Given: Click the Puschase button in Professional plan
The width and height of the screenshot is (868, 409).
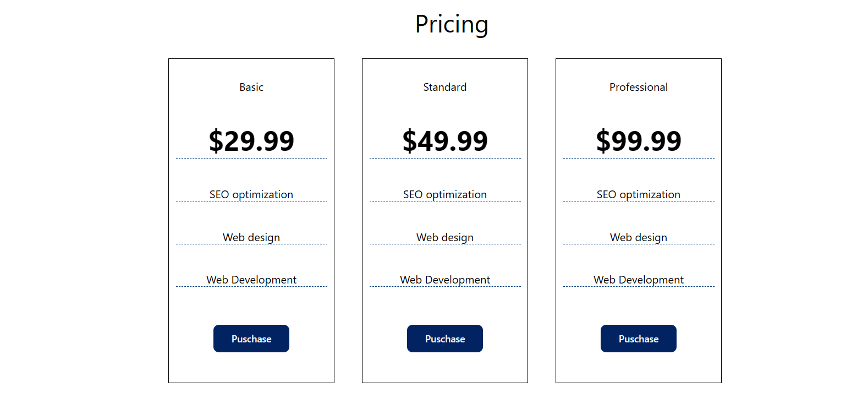Looking at the screenshot, I should pos(639,339).
